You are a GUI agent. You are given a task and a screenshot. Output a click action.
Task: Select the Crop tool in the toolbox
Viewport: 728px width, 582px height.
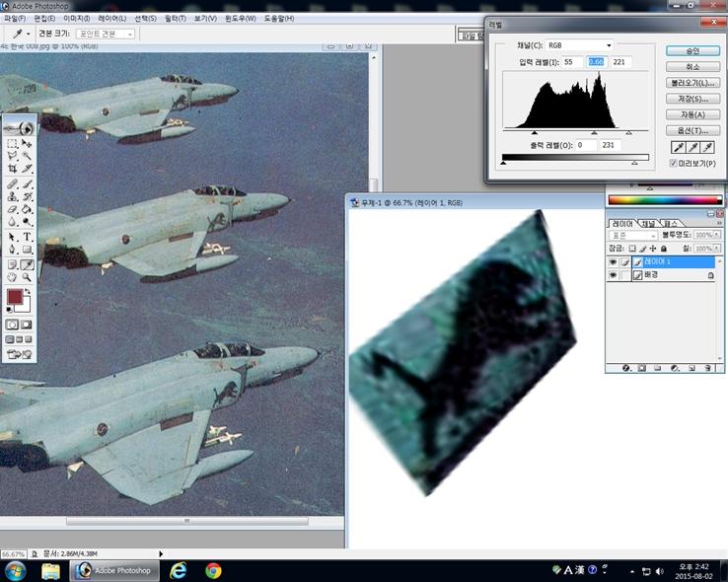12,169
